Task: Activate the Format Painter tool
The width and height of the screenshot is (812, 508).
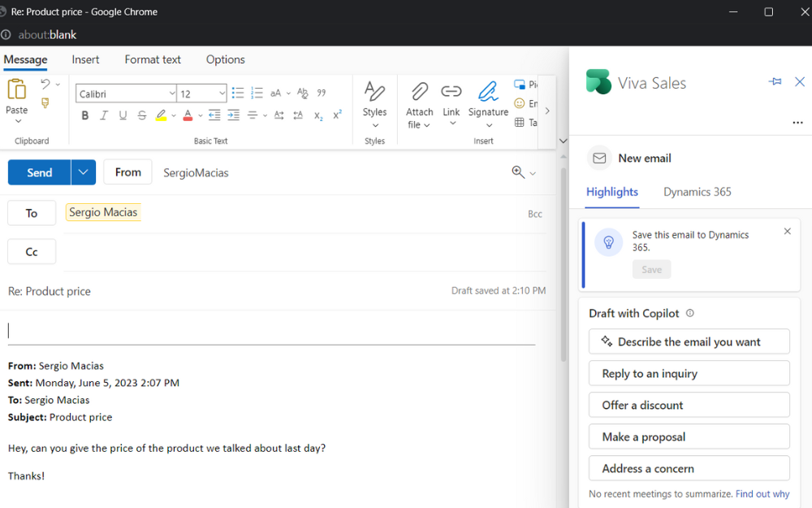Action: (45, 103)
